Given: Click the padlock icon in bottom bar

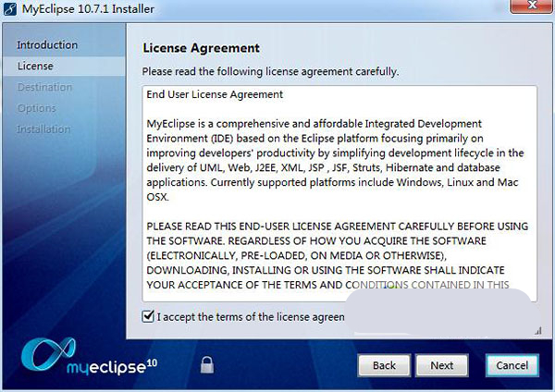Looking at the screenshot, I should click(207, 365).
